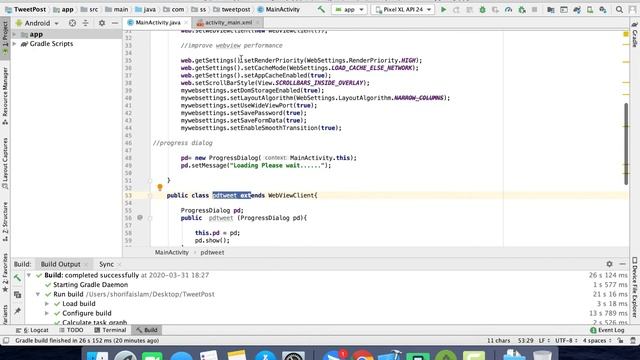Toggle the Favorites side tool window
Viewport: 640px width, 360px height.
pyautogui.click(x=5, y=272)
